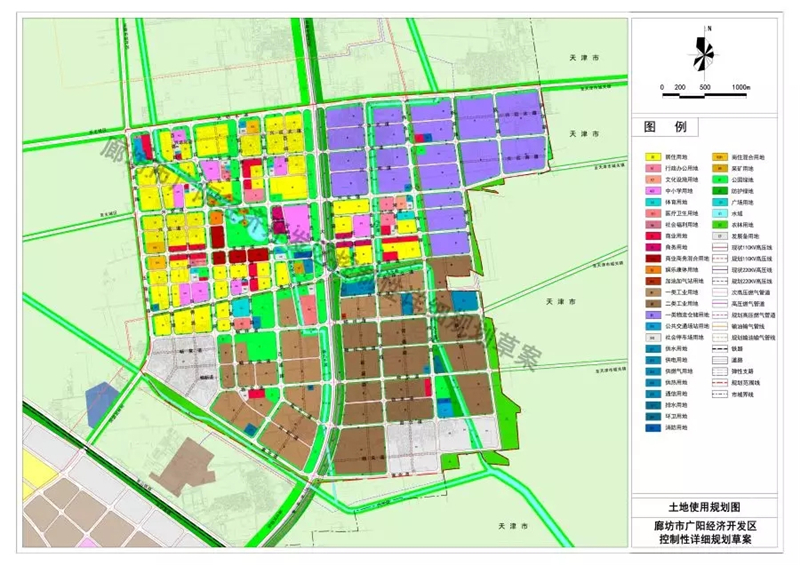Click the blue parcel outside western boundary

click(100, 401)
